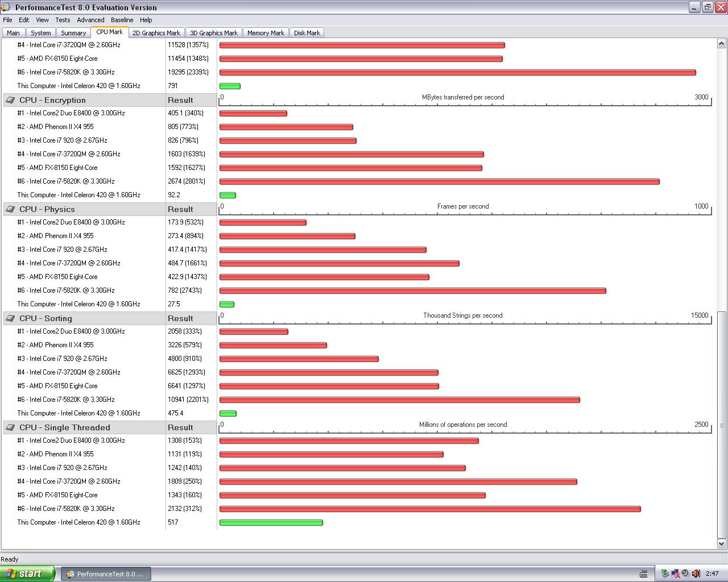Switch to the 2D Graphics Mark tab
Screen dimensions: 728x582
pos(156,33)
